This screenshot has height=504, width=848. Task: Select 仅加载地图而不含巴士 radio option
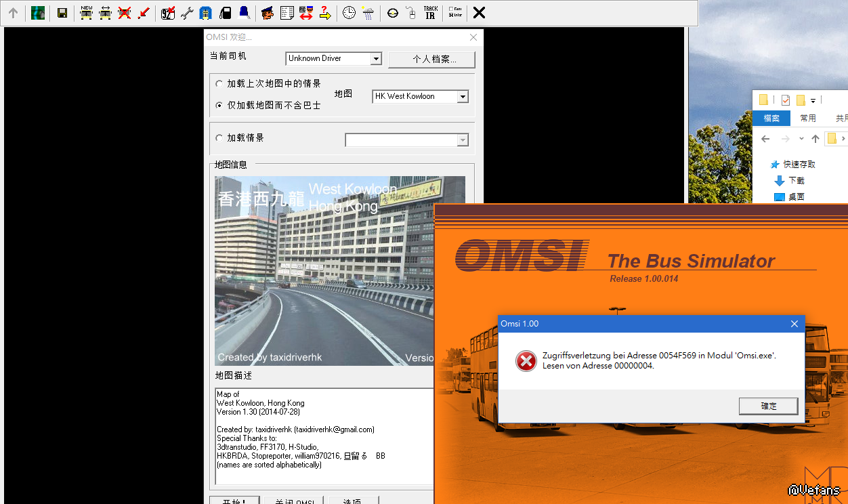(x=219, y=106)
